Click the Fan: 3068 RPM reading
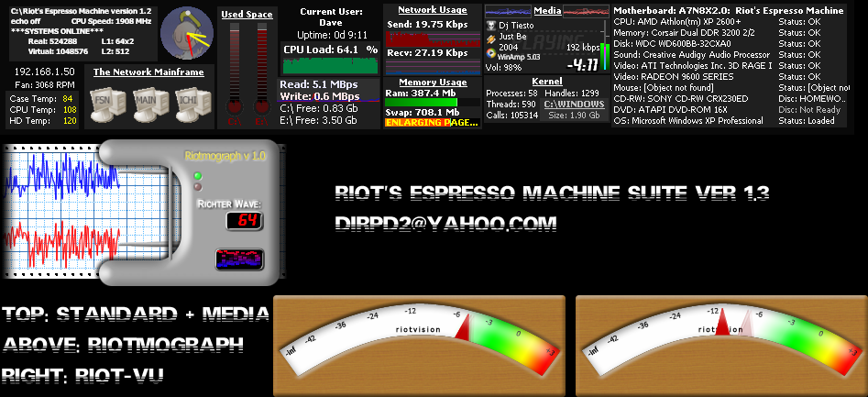 point(43,84)
